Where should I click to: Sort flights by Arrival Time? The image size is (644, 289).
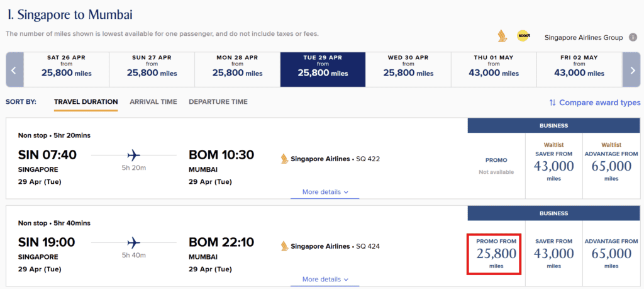(x=153, y=102)
